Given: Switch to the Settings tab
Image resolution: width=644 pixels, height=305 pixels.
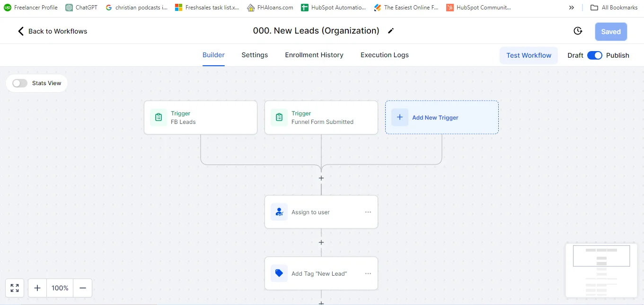Looking at the screenshot, I should tap(255, 55).
